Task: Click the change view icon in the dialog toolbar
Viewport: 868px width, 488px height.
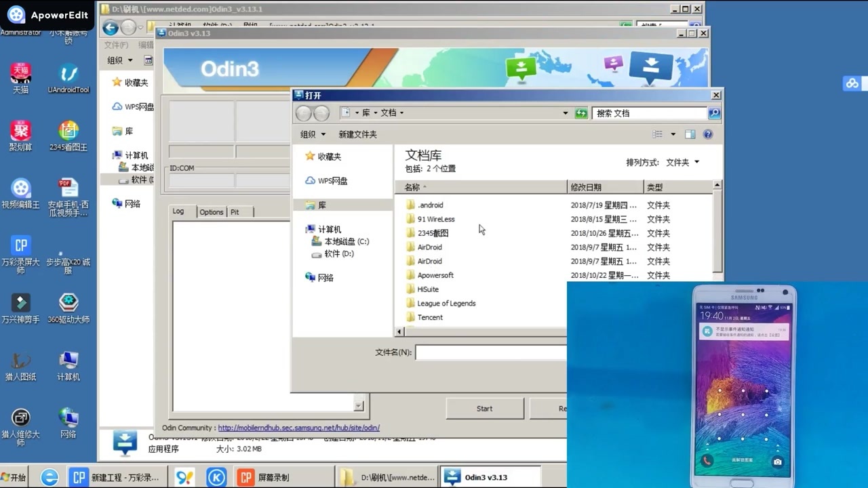Action: coord(657,134)
